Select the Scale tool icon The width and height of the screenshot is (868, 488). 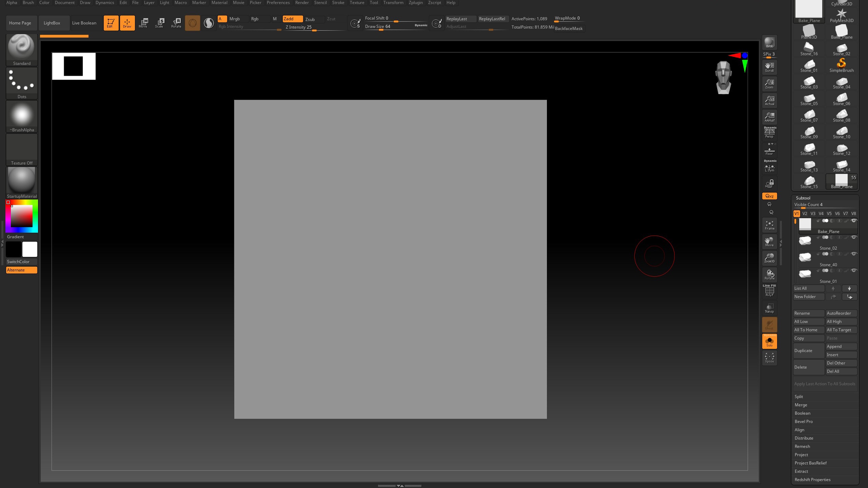click(159, 23)
